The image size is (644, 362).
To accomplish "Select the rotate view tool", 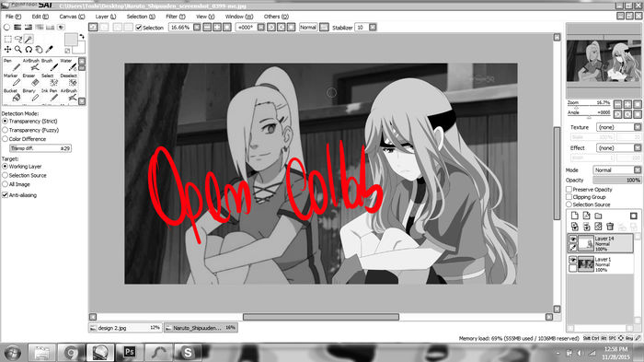I will [x=29, y=50].
